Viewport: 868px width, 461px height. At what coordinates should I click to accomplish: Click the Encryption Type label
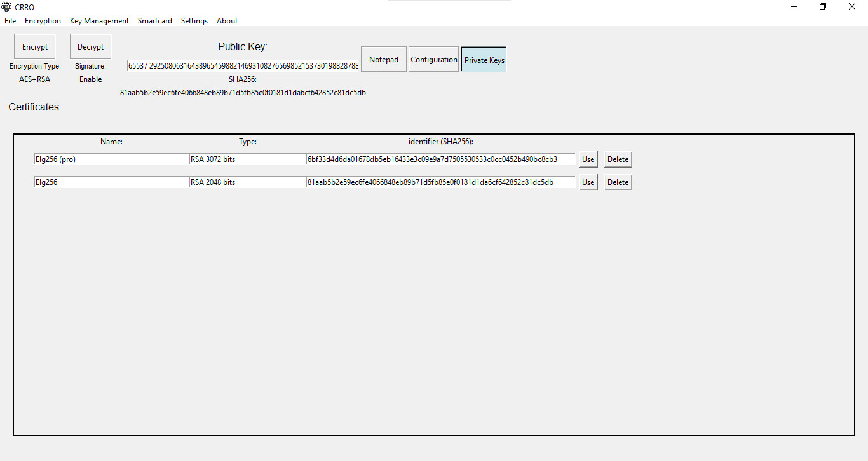click(35, 66)
